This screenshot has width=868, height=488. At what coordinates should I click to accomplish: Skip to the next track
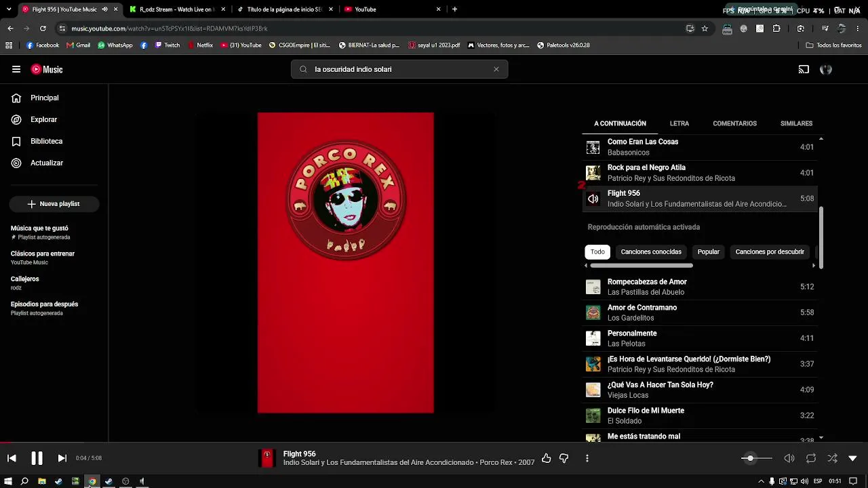point(62,458)
